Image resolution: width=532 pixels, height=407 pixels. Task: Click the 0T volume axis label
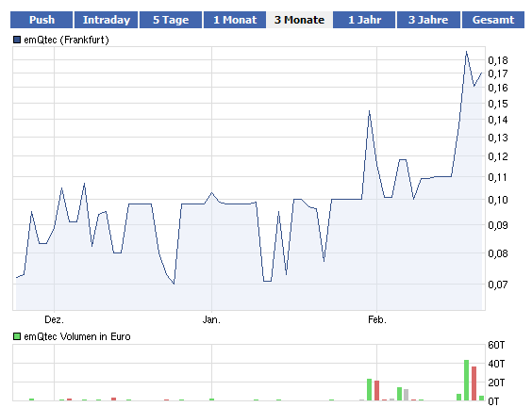493,401
